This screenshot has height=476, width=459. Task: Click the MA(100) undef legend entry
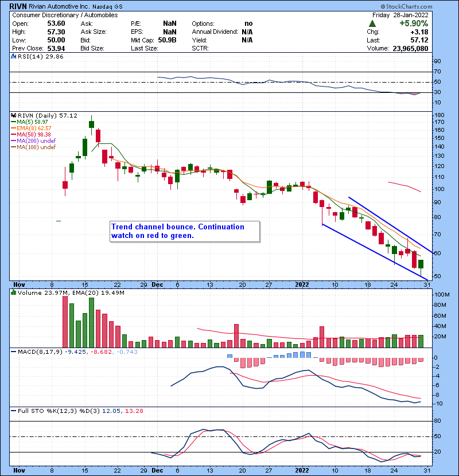click(33, 147)
